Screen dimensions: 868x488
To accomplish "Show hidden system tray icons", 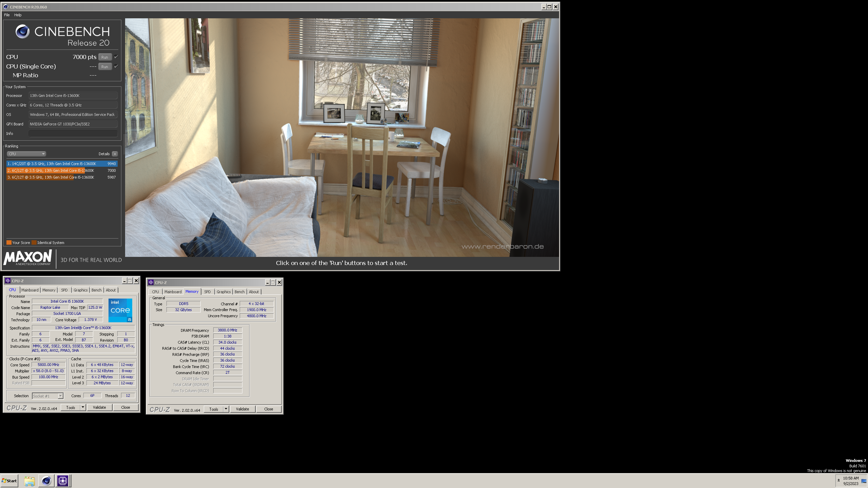I will [839, 481].
